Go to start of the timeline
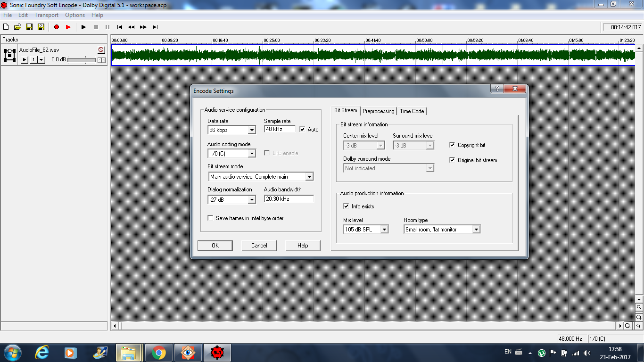This screenshot has height=362, width=644. click(120, 27)
